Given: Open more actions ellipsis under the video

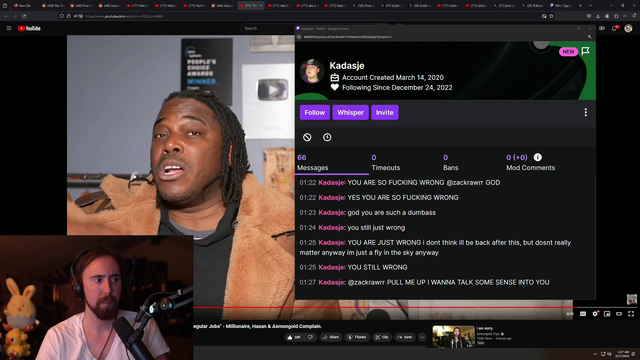Looking at the screenshot, I should pos(422,337).
